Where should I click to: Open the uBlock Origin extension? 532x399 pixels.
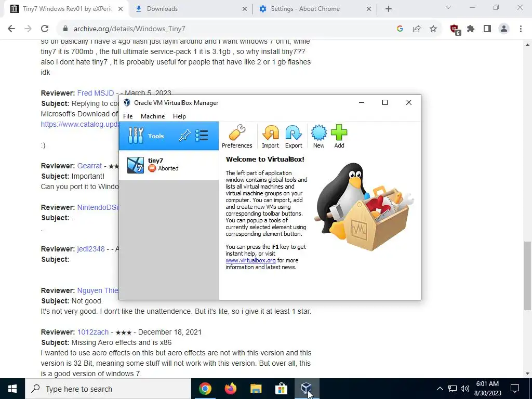455,30
